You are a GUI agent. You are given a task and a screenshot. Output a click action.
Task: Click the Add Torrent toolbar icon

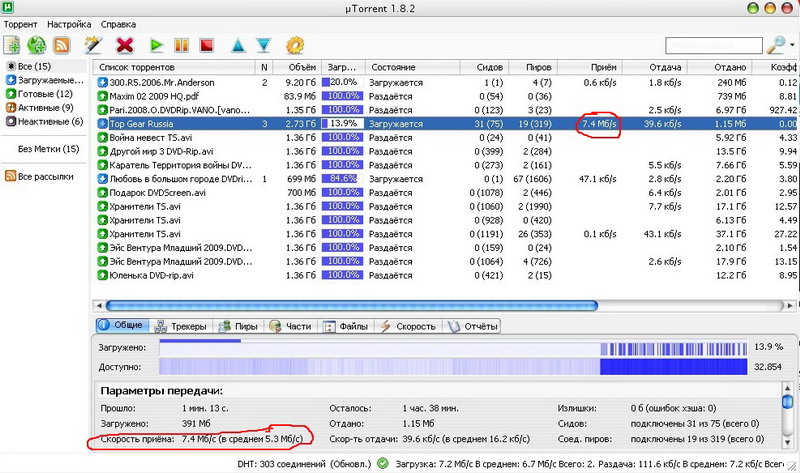coord(12,45)
